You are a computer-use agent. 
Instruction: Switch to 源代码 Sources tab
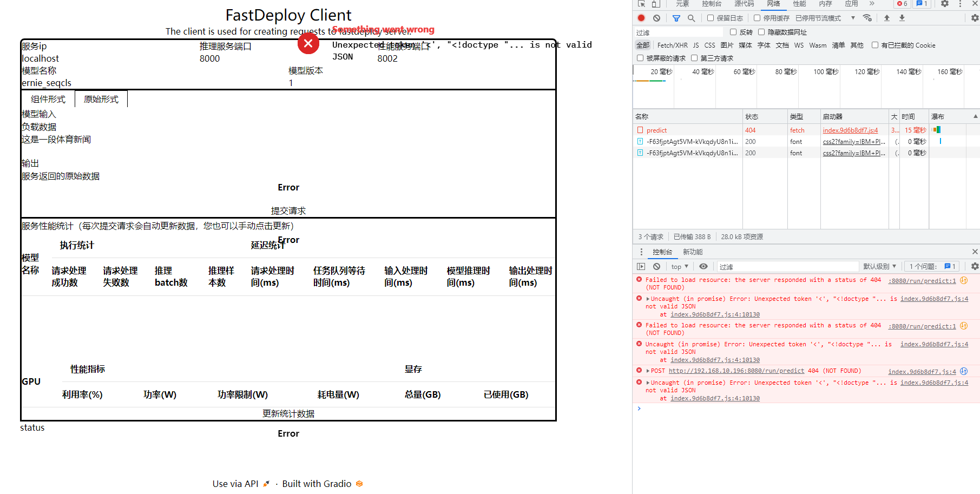click(x=744, y=4)
